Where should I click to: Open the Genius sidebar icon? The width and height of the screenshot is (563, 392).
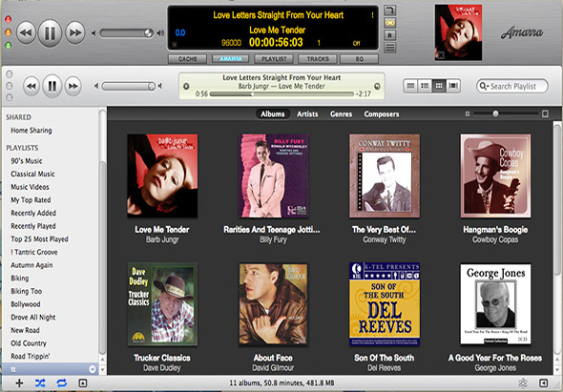[x=543, y=383]
